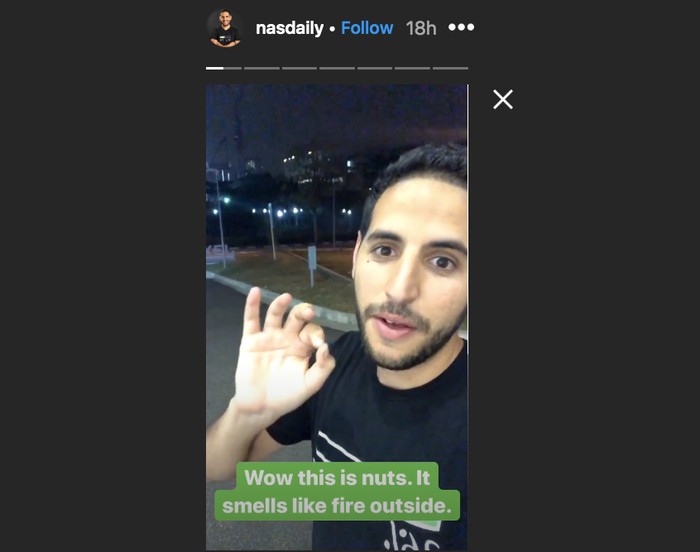Screen dimensions: 700x552
Task: Click the street lights in the background
Action: pyautogui.click(x=279, y=210)
